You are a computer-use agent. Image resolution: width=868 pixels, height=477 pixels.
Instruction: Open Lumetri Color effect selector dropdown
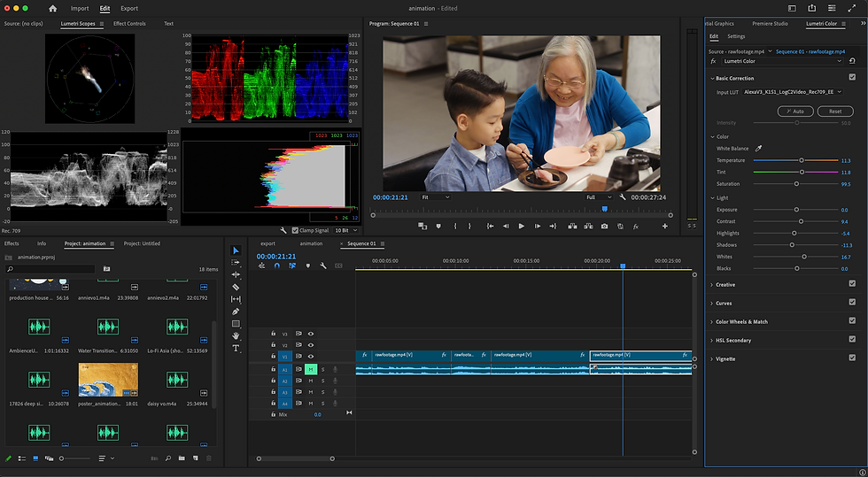pyautogui.click(x=781, y=61)
